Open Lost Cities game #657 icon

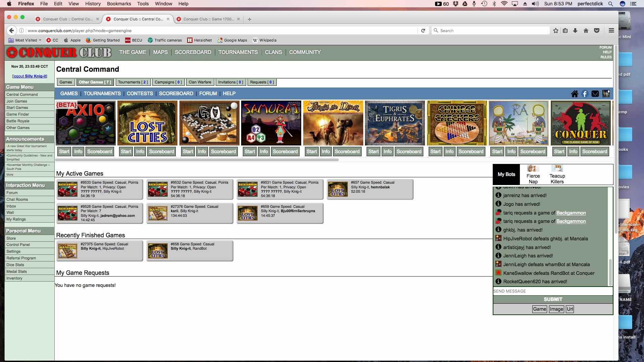click(x=338, y=189)
